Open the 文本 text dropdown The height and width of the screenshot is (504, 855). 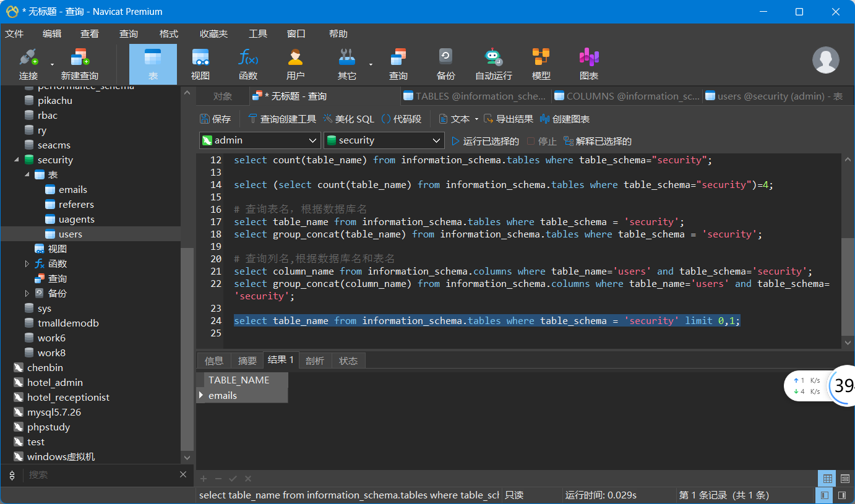click(458, 119)
